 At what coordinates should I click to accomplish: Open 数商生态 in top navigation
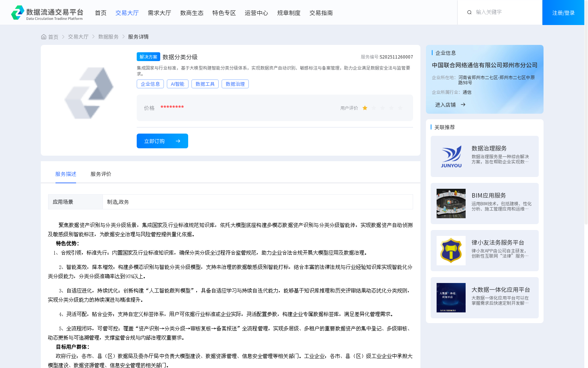(192, 13)
